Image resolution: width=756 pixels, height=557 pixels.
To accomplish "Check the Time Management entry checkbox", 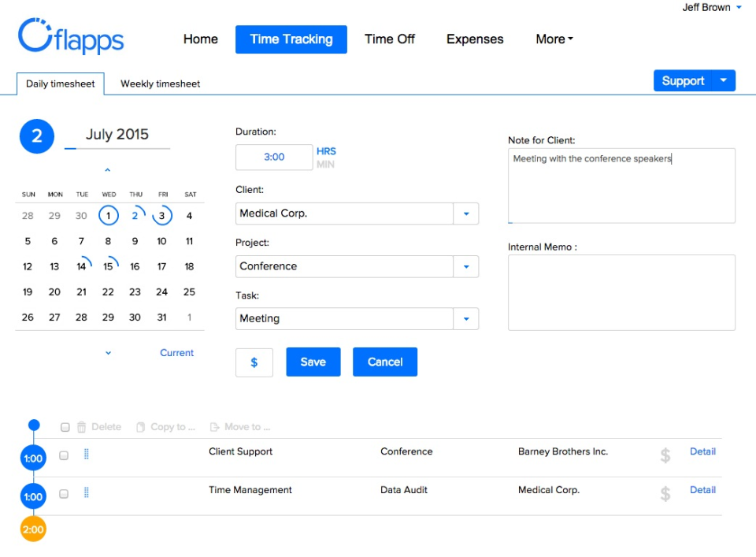I will click(x=64, y=494).
